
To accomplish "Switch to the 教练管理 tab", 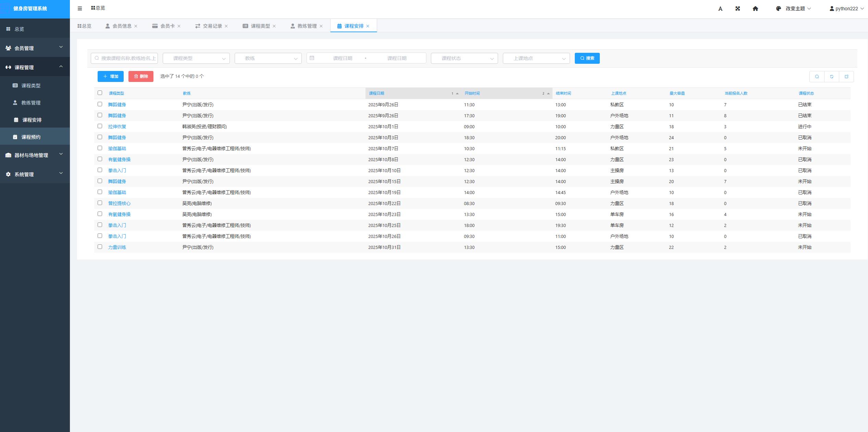I will coord(306,26).
